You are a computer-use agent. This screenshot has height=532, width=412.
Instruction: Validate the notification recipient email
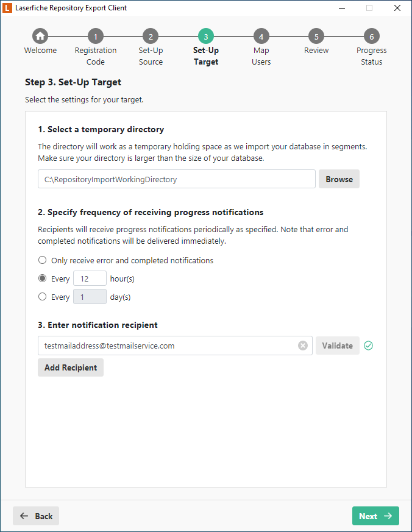[x=337, y=346]
